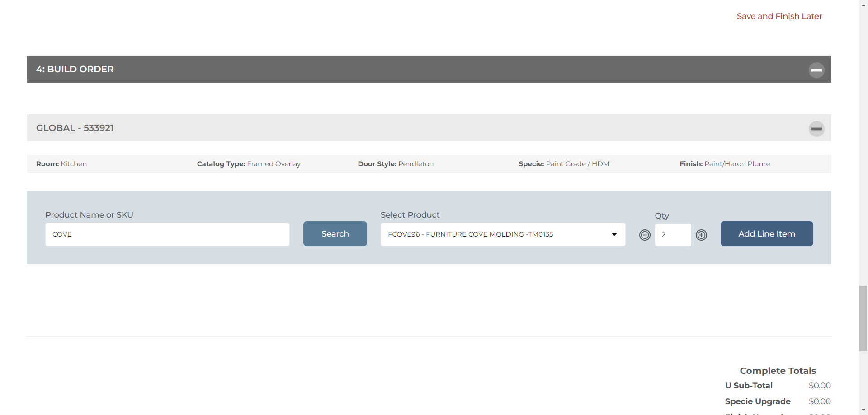Click the GLOBAL - 533921 header title
This screenshot has width=868, height=415.
75,128
